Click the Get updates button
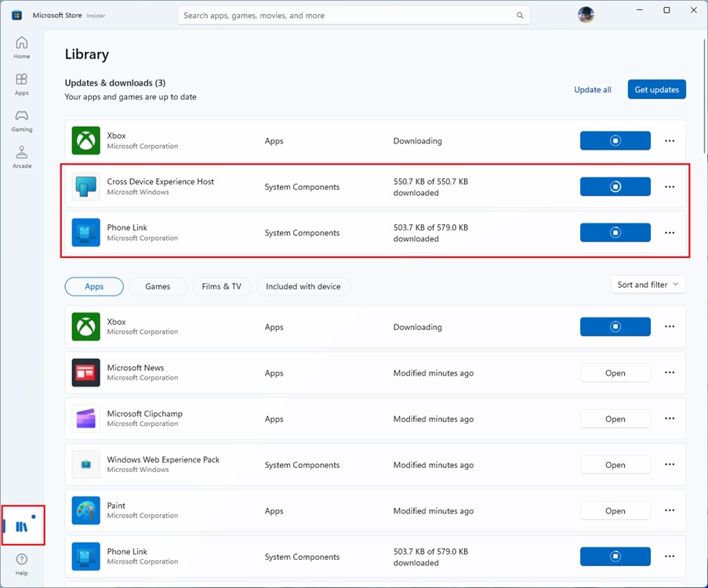Image resolution: width=708 pixels, height=588 pixels. pos(656,89)
